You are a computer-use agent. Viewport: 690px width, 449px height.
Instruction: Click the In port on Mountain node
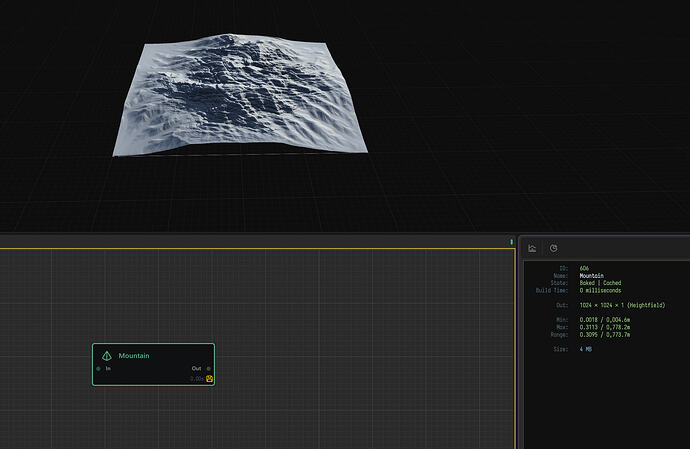coord(98,368)
